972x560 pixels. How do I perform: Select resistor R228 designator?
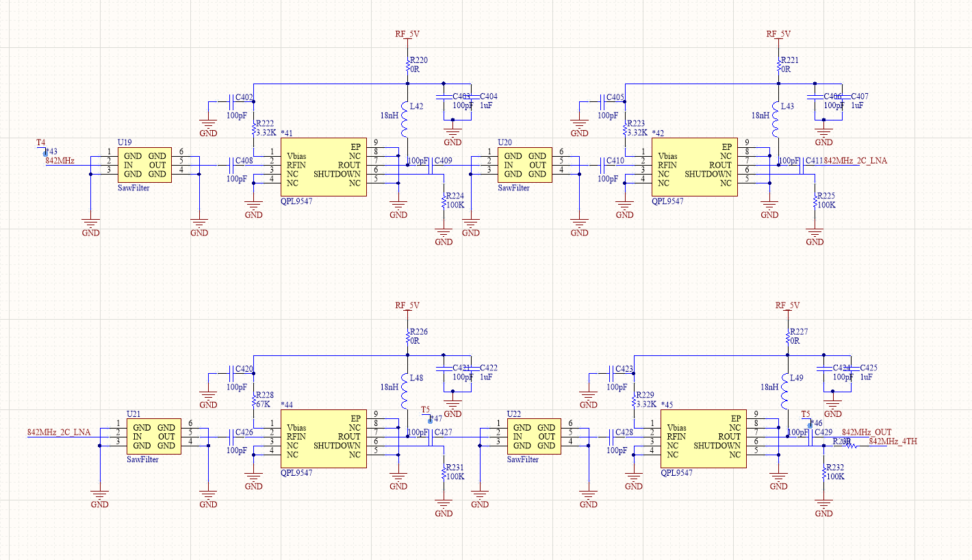265,395
